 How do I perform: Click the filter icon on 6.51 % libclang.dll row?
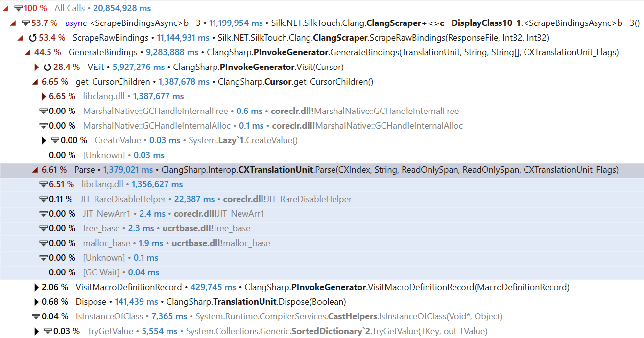(43, 184)
